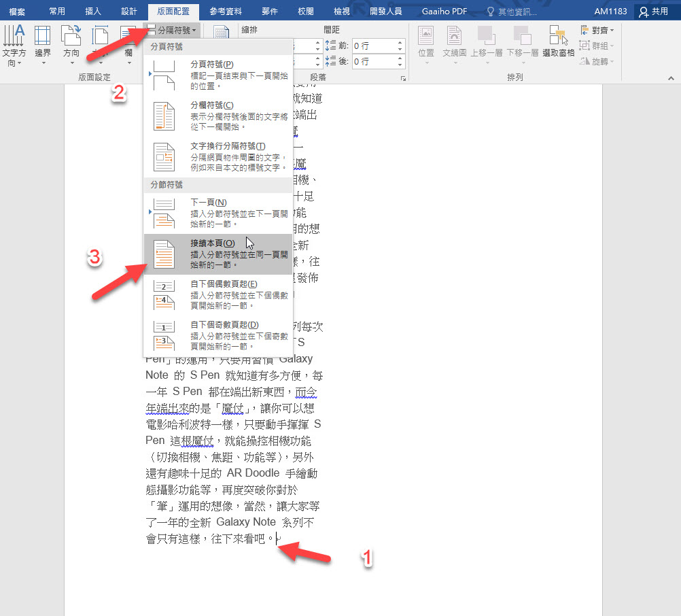Image resolution: width=681 pixels, height=616 pixels.
Task: Open the 旋轉 rotate dropdown
Action: (597, 61)
